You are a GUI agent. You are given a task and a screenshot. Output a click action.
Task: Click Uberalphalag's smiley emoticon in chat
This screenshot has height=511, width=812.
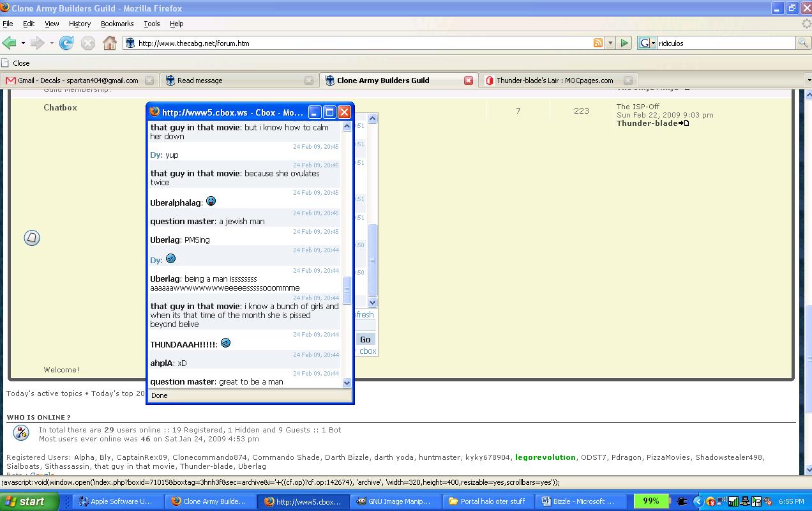click(x=211, y=201)
